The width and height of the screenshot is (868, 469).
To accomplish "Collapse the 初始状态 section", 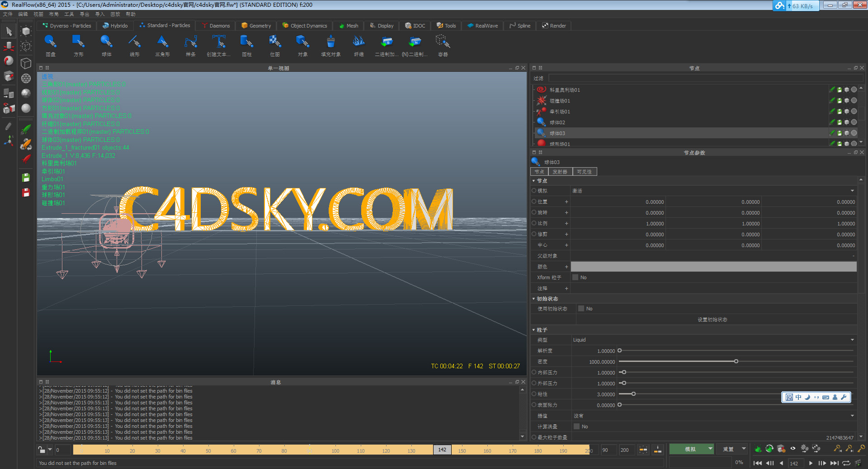I will click(534, 299).
